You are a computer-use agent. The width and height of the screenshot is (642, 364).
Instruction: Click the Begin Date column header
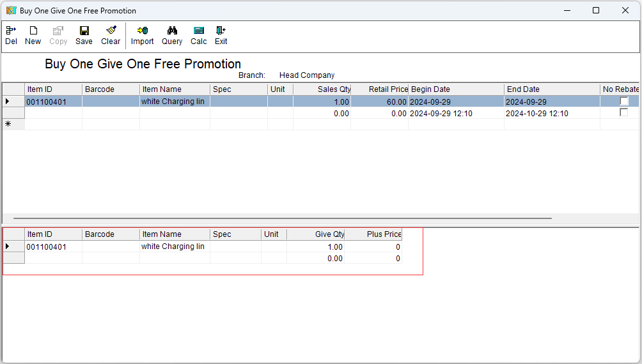pos(455,89)
